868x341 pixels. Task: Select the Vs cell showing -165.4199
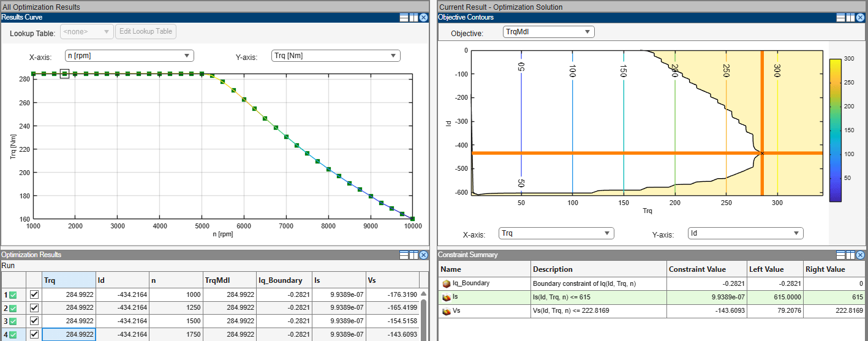coord(392,308)
